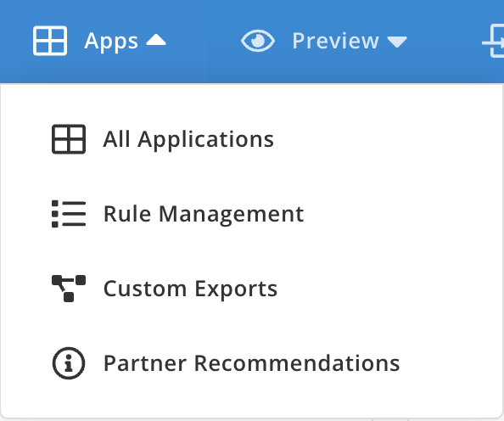504x421 pixels.
Task: Open the Preview menu label
Action: (x=335, y=41)
